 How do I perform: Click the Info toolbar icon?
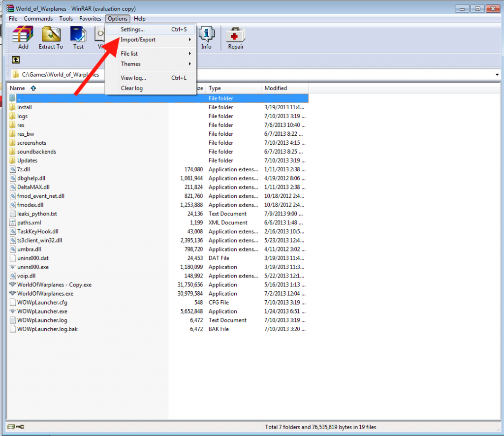[x=206, y=34]
